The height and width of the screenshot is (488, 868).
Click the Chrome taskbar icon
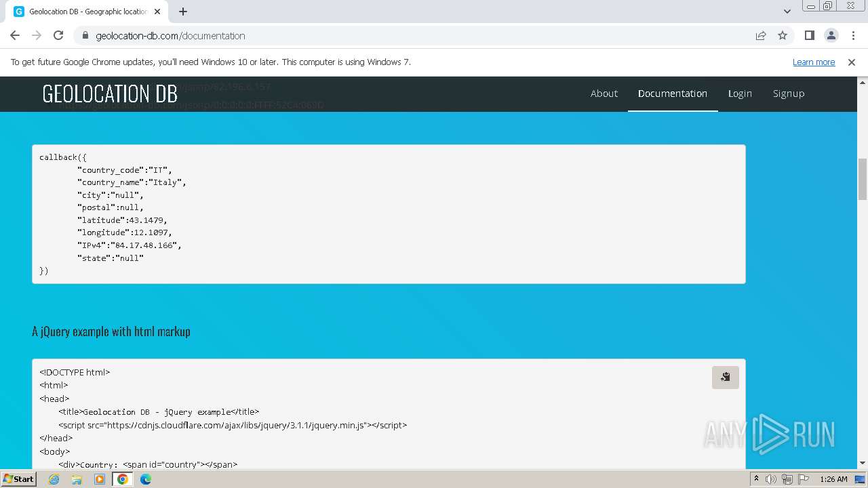122,479
